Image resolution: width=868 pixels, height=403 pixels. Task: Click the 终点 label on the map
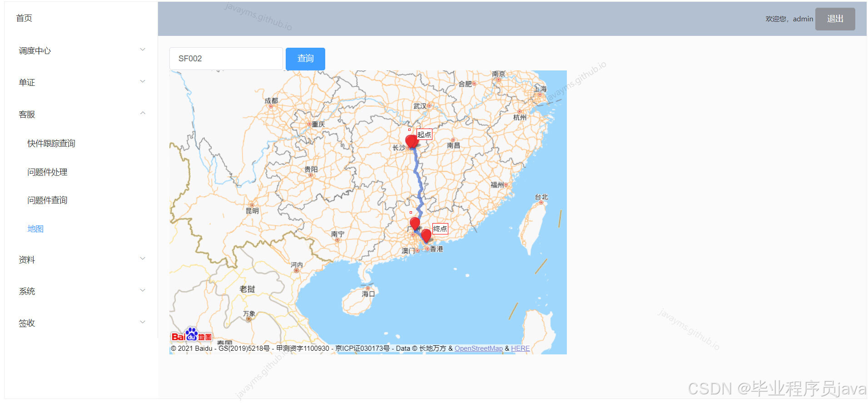(x=440, y=229)
